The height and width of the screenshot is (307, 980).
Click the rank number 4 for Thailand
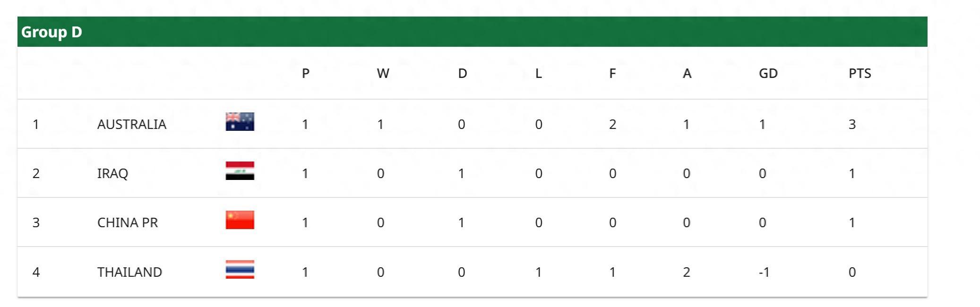(x=36, y=272)
